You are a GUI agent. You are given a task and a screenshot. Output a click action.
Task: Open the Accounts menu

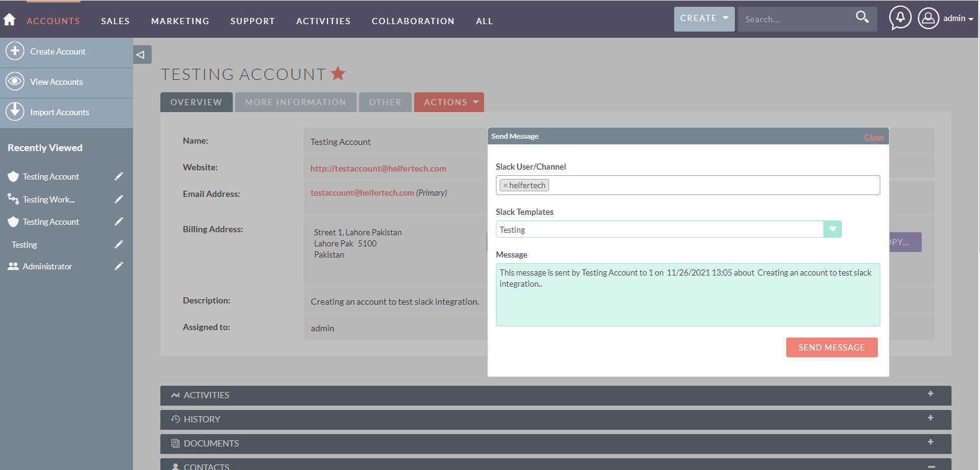(x=53, y=21)
